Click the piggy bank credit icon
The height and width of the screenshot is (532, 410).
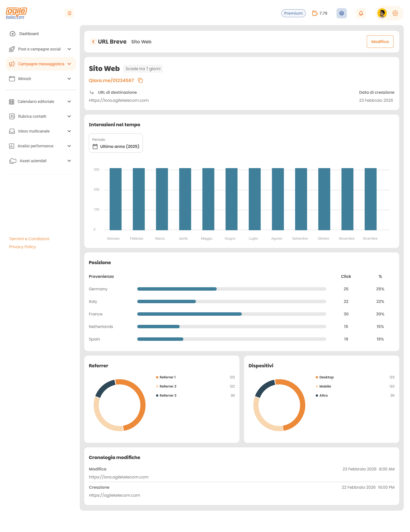click(315, 13)
